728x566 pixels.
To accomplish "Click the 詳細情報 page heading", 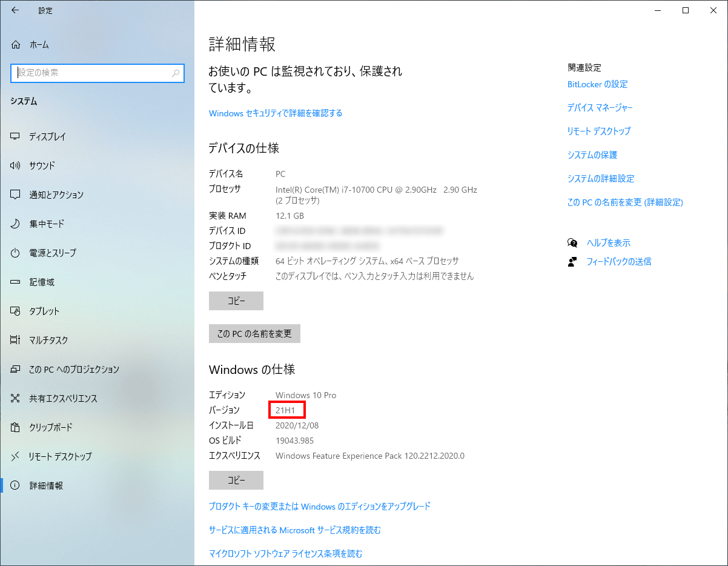I will click(242, 44).
